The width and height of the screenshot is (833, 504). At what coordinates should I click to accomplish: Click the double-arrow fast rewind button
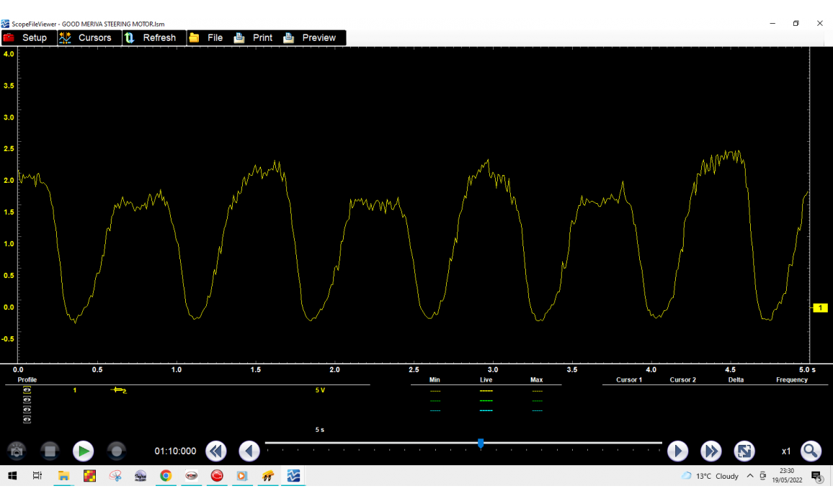(x=215, y=451)
